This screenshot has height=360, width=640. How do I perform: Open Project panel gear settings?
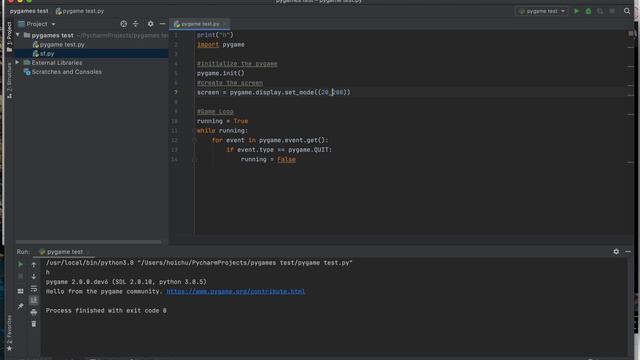[151, 24]
